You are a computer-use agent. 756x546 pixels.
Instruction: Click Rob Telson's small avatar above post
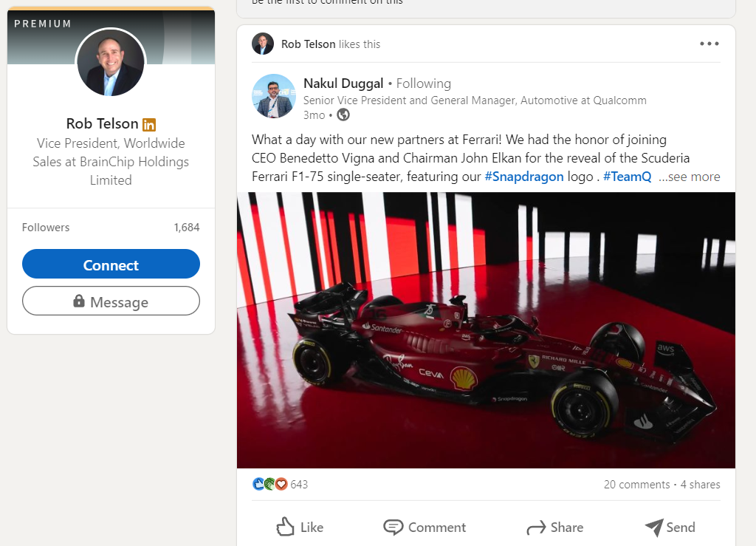tap(263, 44)
